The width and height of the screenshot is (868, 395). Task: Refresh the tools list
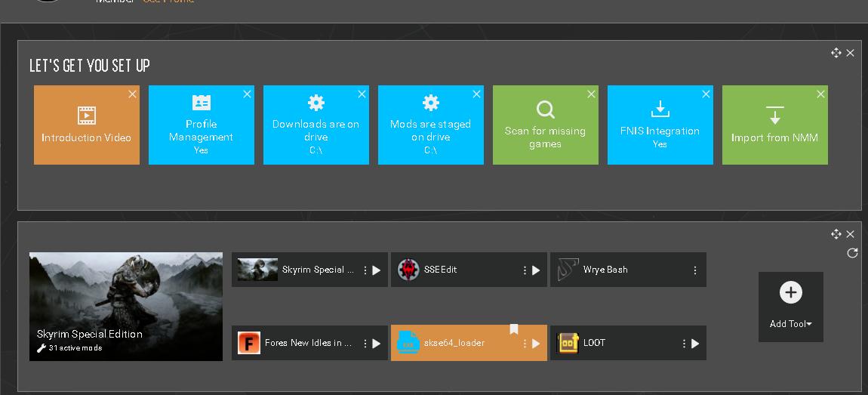(852, 253)
